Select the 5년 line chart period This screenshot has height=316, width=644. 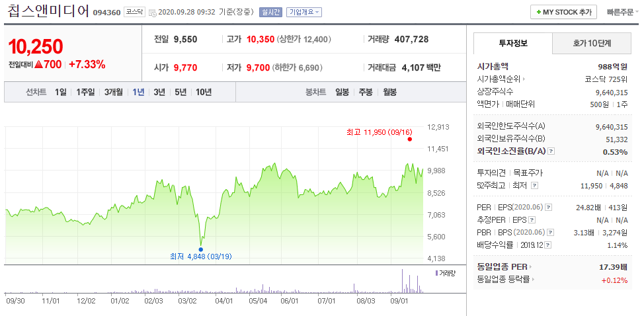pyautogui.click(x=181, y=92)
